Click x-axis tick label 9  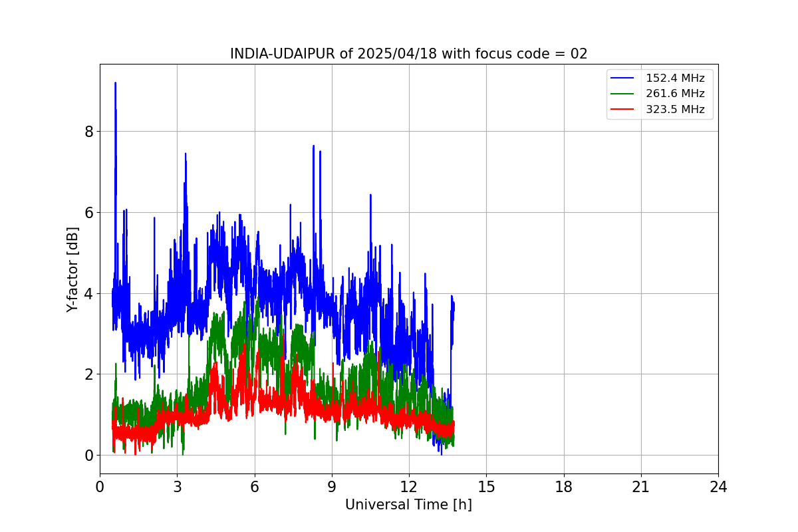[x=332, y=487]
